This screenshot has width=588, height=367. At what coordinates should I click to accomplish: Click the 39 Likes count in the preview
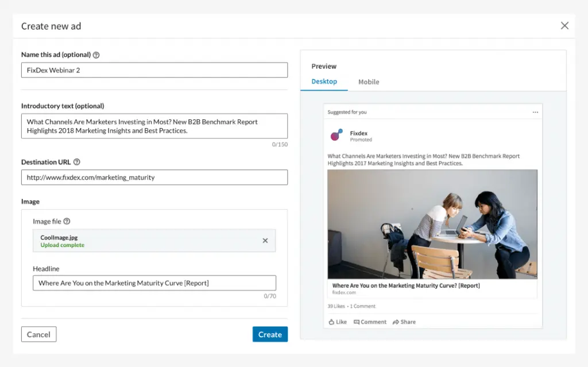pos(336,306)
